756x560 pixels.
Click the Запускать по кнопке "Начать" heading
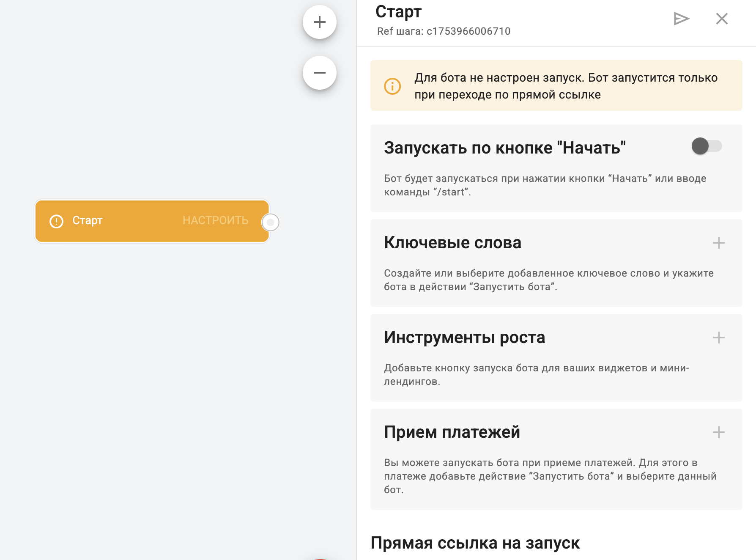tap(504, 148)
